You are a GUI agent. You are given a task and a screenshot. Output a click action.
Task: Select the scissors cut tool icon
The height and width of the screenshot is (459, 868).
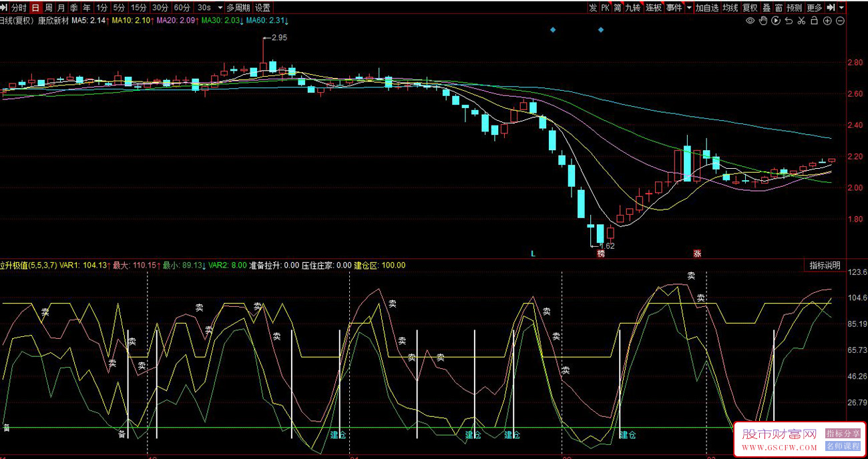point(801,21)
